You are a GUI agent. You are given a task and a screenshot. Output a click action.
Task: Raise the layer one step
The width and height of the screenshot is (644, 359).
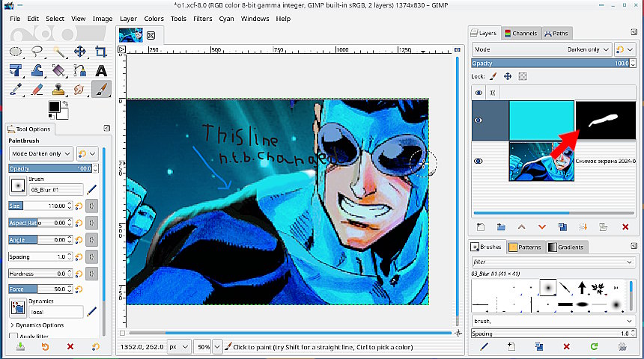[x=522, y=227]
